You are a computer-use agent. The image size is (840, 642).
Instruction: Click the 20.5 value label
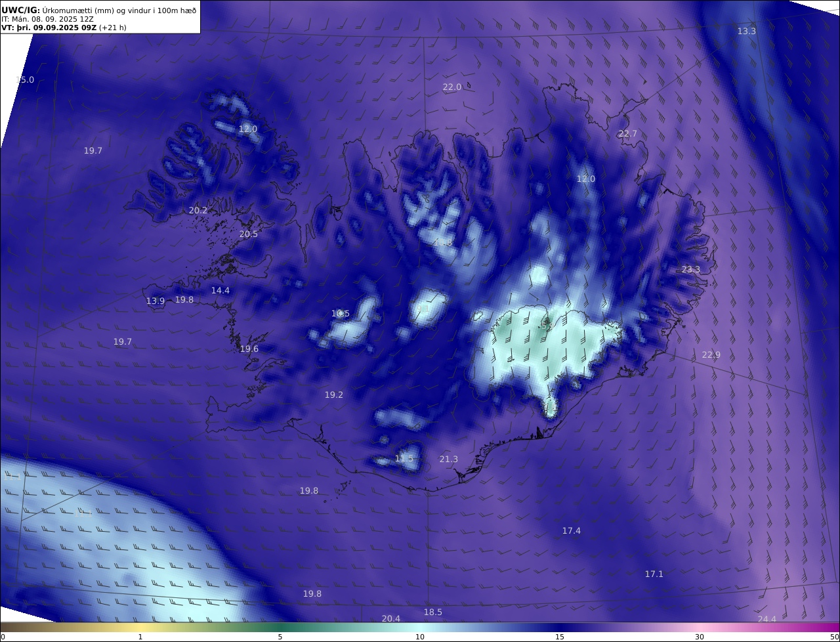pos(249,234)
